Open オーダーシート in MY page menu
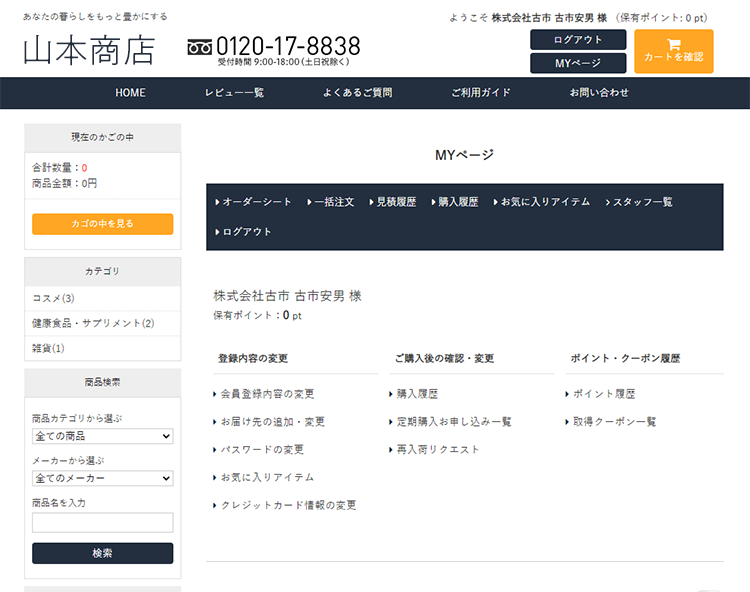750x592 pixels. click(x=256, y=202)
